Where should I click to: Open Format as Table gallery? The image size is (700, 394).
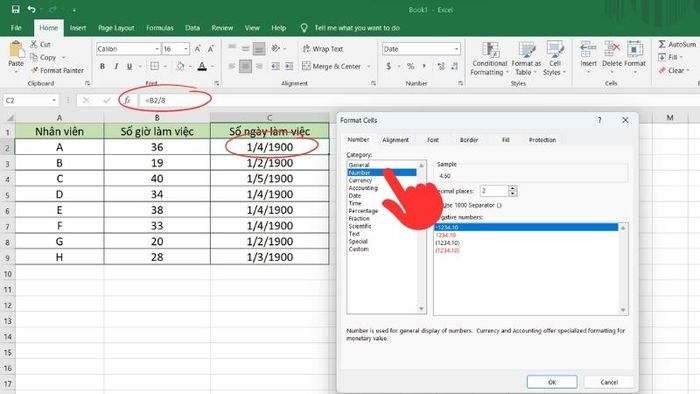click(526, 58)
